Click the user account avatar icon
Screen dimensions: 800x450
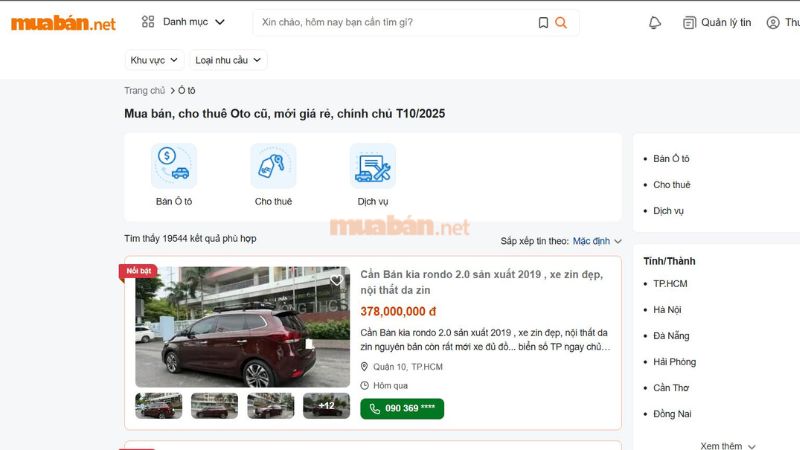[773, 22]
